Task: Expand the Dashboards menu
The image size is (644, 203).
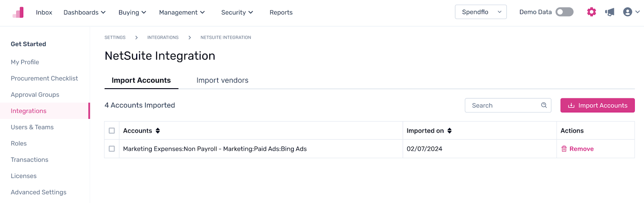Action: click(85, 12)
